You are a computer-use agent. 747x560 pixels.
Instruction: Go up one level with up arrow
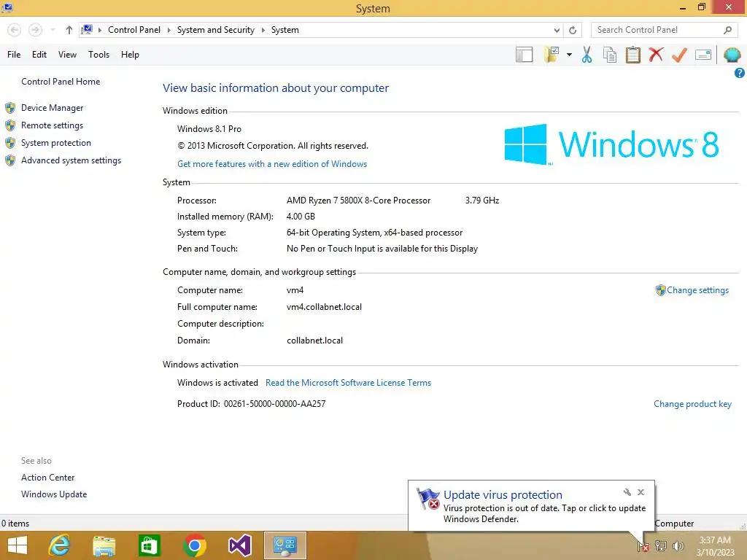tap(69, 30)
